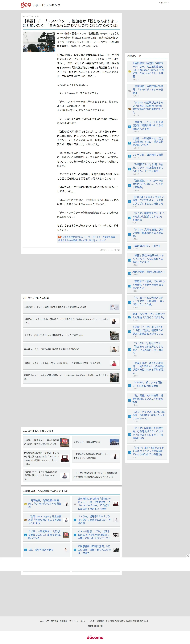Open 免責事項 footer link
The width and height of the screenshot is (190, 644).
(64, 621)
